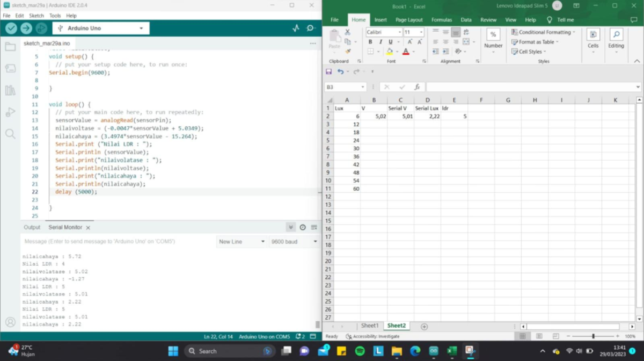Clear the Serial Monitor output
The height and width of the screenshot is (361, 644).
pyautogui.click(x=314, y=227)
